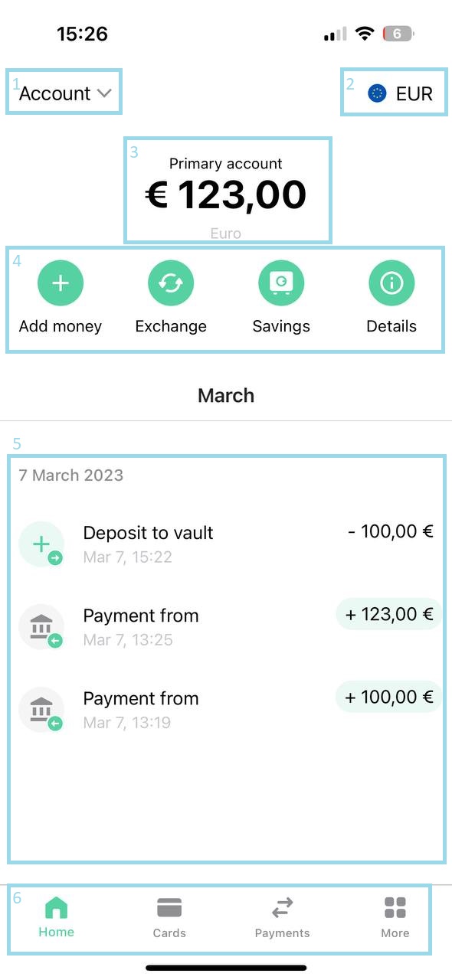Tap the + 123,00 € amount badge
The width and height of the screenshot is (452, 980).
(x=389, y=614)
